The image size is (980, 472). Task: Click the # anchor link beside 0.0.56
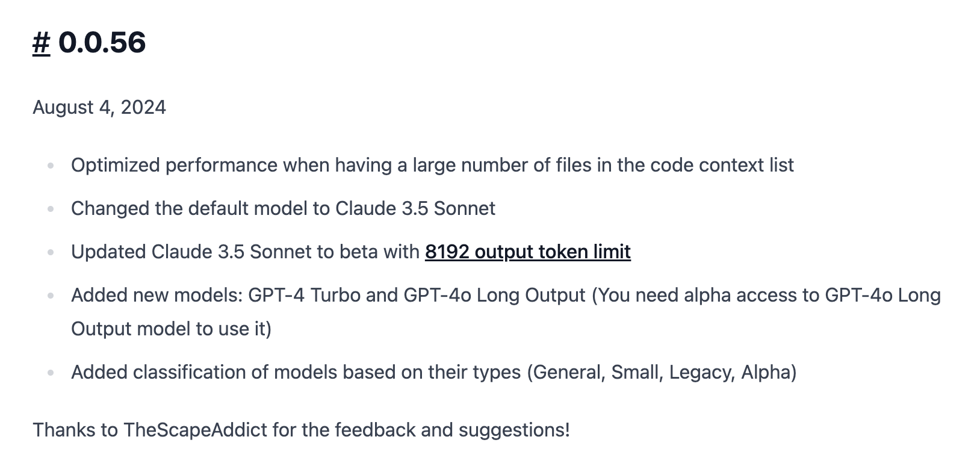41,43
